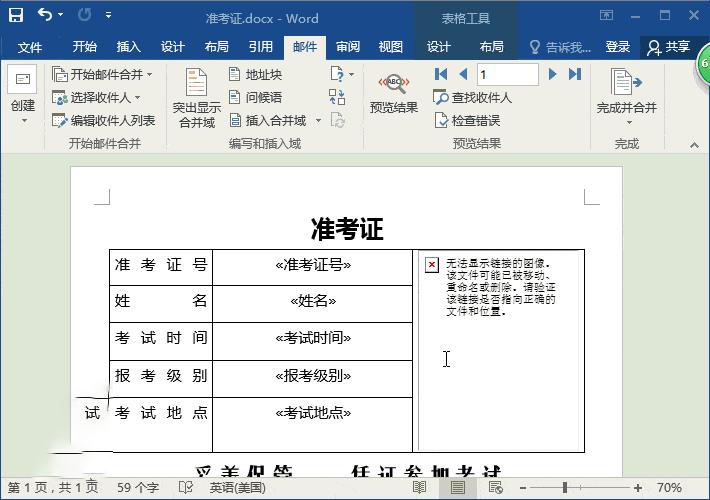Viewport: 710px width, 500px height.
Task: Click the zoom out minus button
Action: (x=523, y=488)
